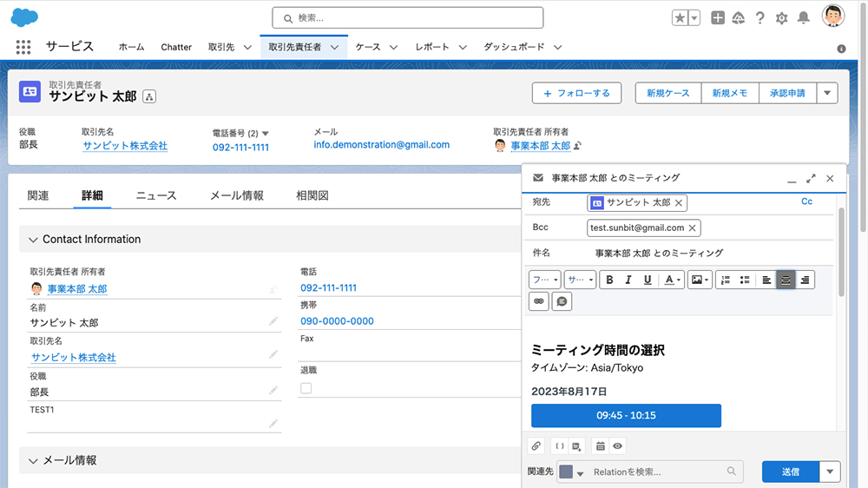Insert a numbered list in email
868x488 pixels.
point(725,280)
